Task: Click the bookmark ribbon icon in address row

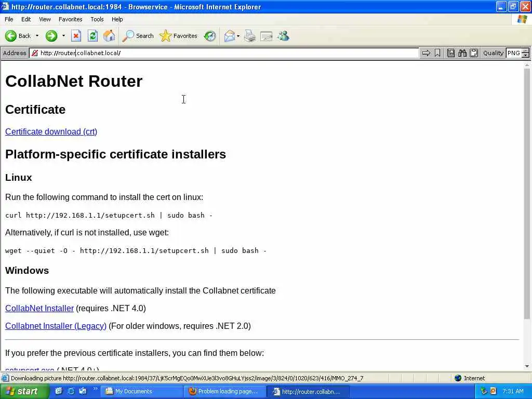Action: 437,53
